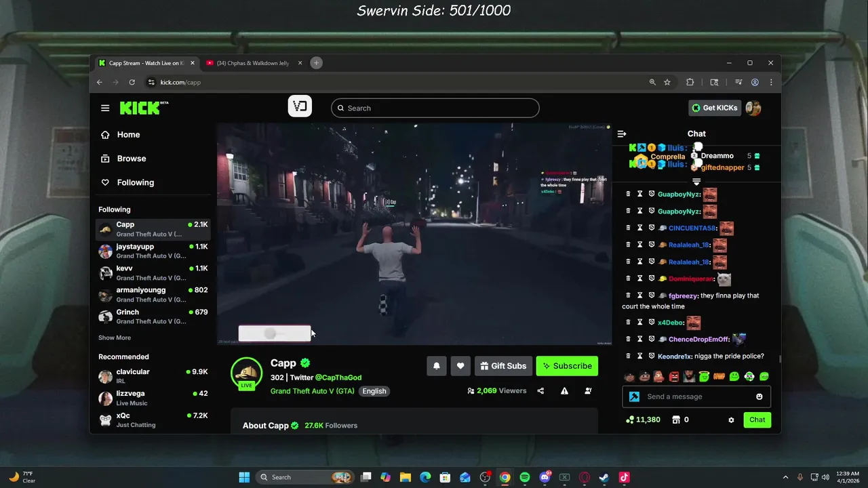Delete Dominiqueran's message trash icon
This screenshot has width=868, height=488.
coord(628,279)
